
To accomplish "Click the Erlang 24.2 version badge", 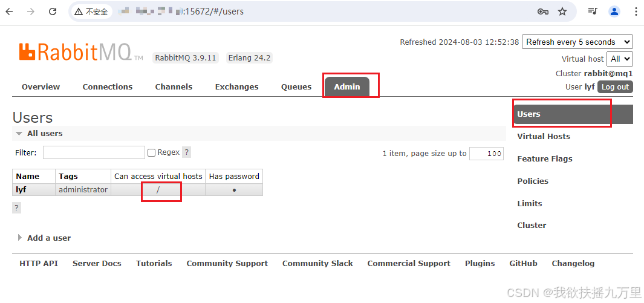I will [249, 58].
